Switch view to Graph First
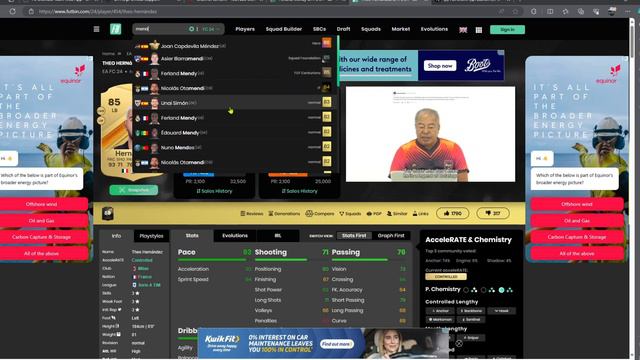This screenshot has width=640, height=360. [391, 236]
